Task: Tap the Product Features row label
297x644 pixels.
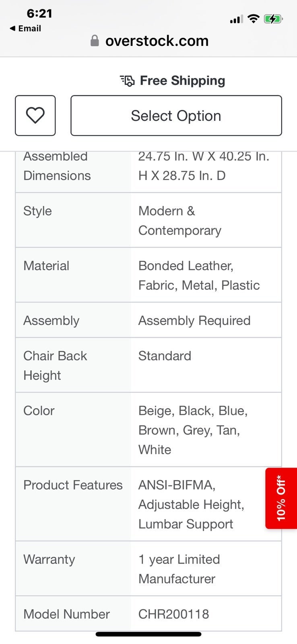Action: (x=73, y=485)
